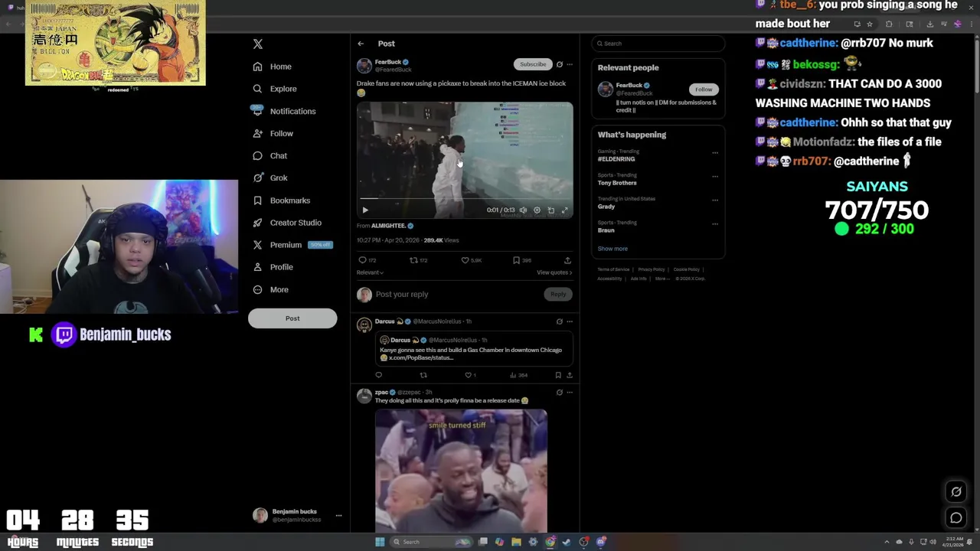980x551 pixels.
Task: Open View quotes link
Action: pyautogui.click(x=554, y=272)
